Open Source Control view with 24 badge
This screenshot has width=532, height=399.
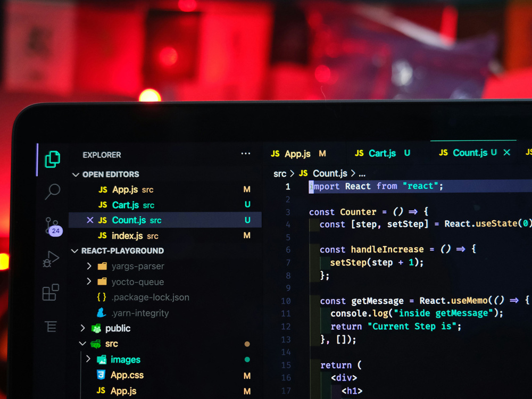53,226
